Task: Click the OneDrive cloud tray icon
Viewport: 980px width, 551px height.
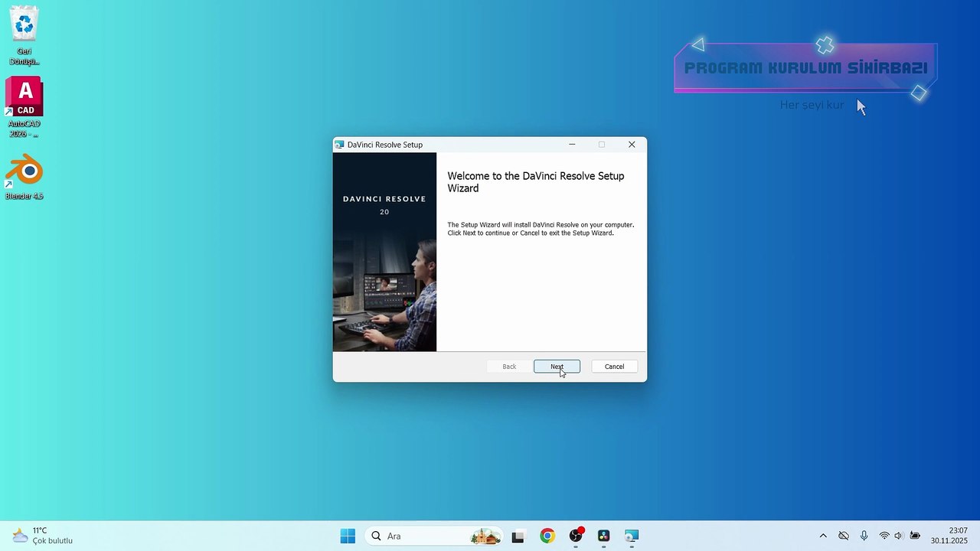Action: coord(844,536)
